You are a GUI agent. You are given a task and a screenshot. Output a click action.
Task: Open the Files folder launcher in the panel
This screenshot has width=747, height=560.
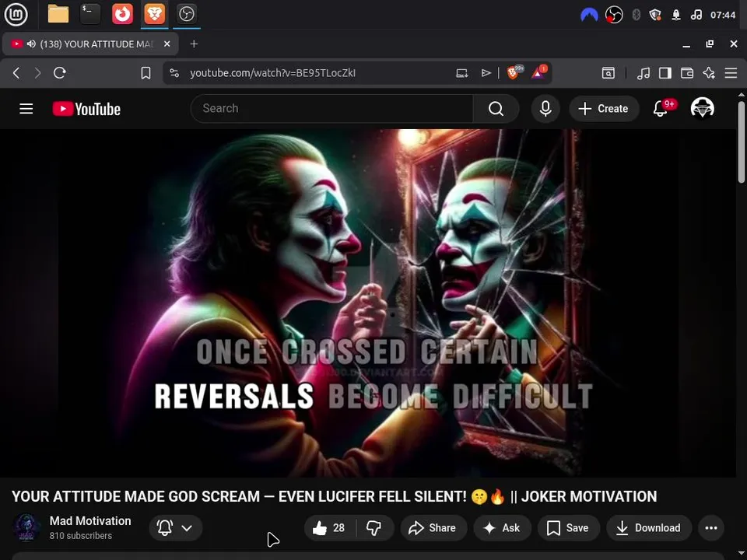click(58, 14)
